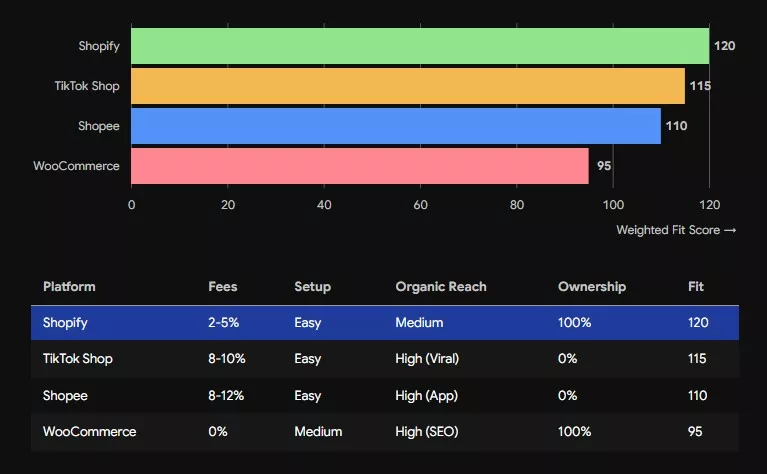Screen dimensions: 767x474
Task: Select the TikTok Shop table row
Action: click(x=385, y=359)
